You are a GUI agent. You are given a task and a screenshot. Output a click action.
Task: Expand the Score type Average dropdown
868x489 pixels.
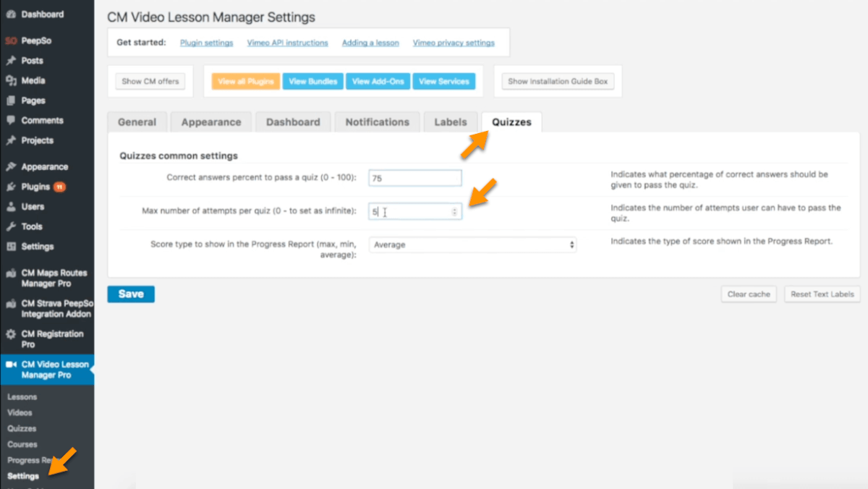pos(472,245)
